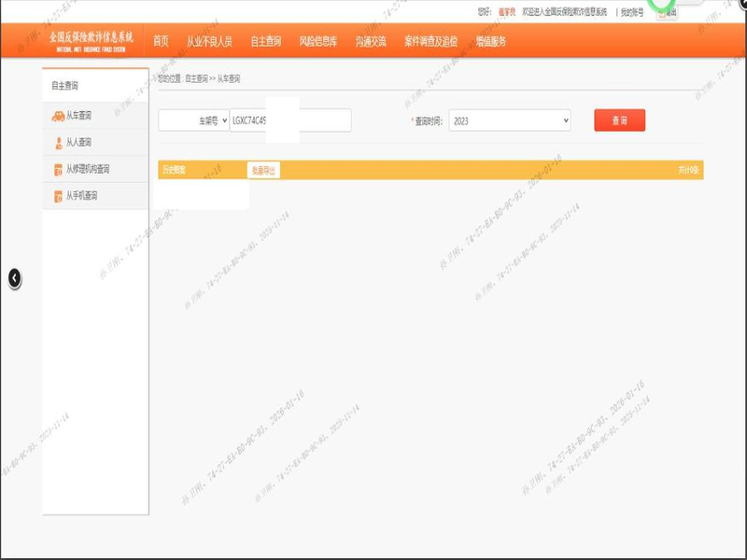The width and height of the screenshot is (747, 560).
Task: Click the VIN input field containing LGXC74C
Action: [x=289, y=120]
